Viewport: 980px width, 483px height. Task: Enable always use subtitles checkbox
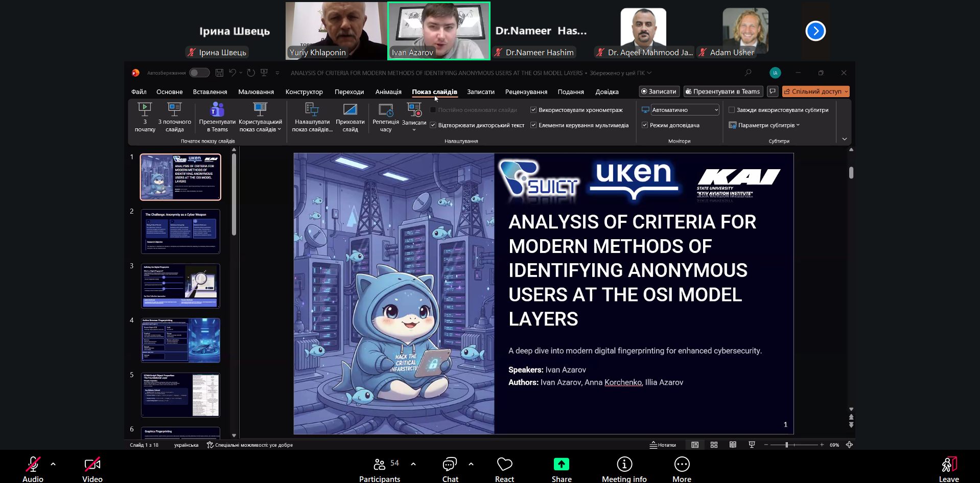732,110
